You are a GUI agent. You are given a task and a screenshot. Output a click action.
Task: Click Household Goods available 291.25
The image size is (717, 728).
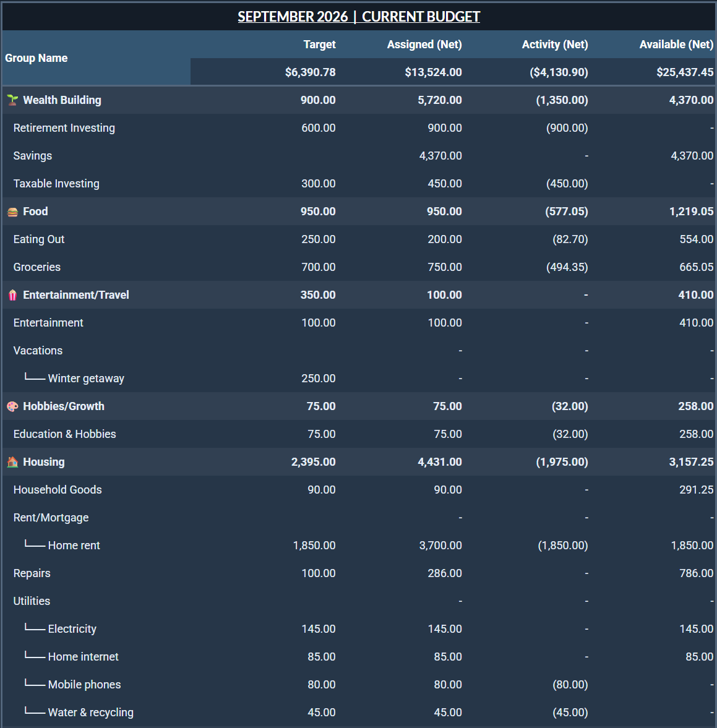pyautogui.click(x=697, y=490)
